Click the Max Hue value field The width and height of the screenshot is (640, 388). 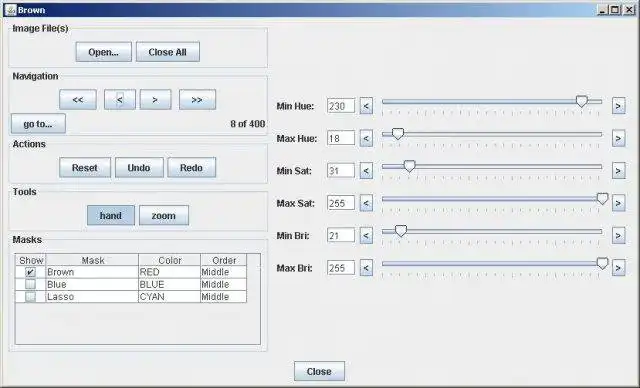point(341,138)
